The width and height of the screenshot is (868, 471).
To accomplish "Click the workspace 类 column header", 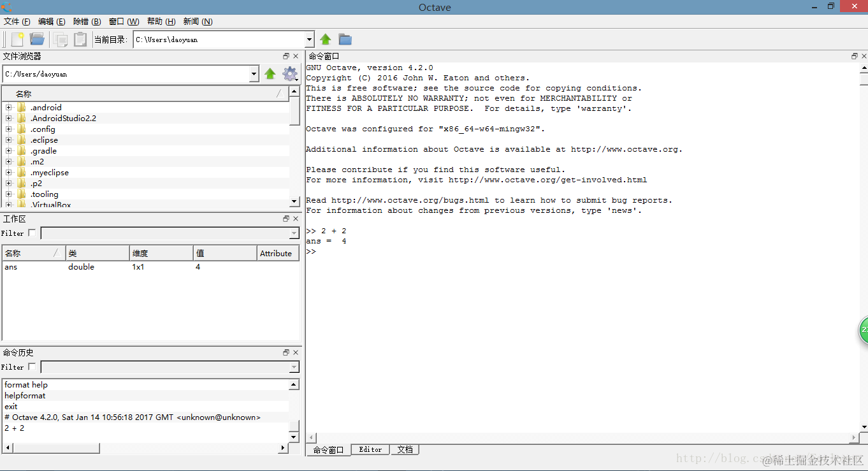I will pyautogui.click(x=98, y=253).
